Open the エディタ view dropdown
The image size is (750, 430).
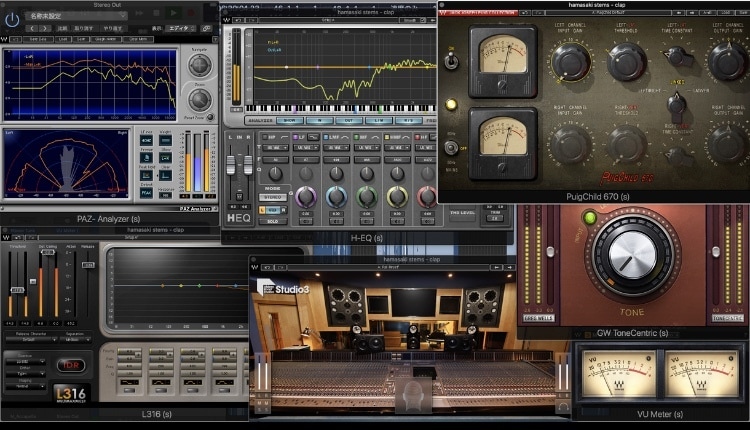(x=182, y=29)
